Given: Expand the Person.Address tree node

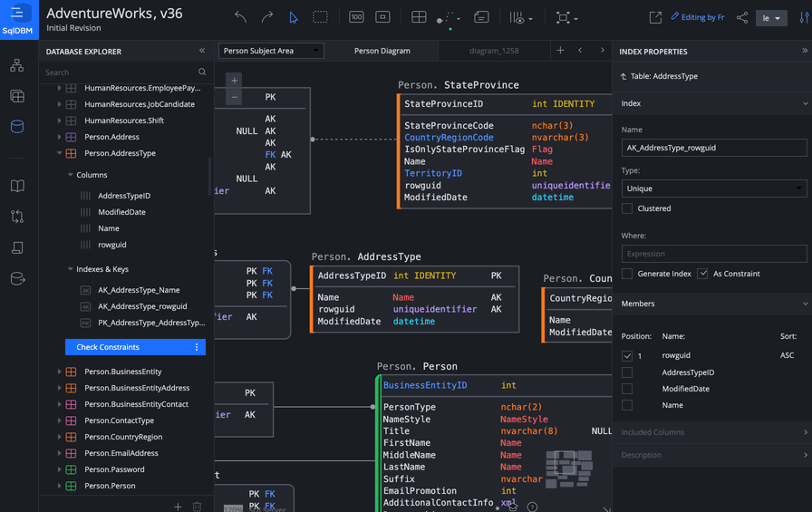Looking at the screenshot, I should pos(59,137).
